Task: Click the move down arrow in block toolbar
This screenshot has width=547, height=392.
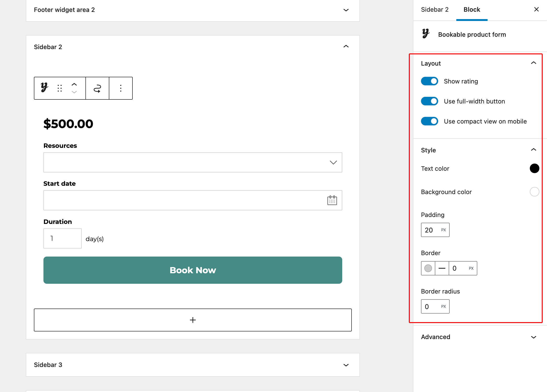Action: tap(74, 92)
